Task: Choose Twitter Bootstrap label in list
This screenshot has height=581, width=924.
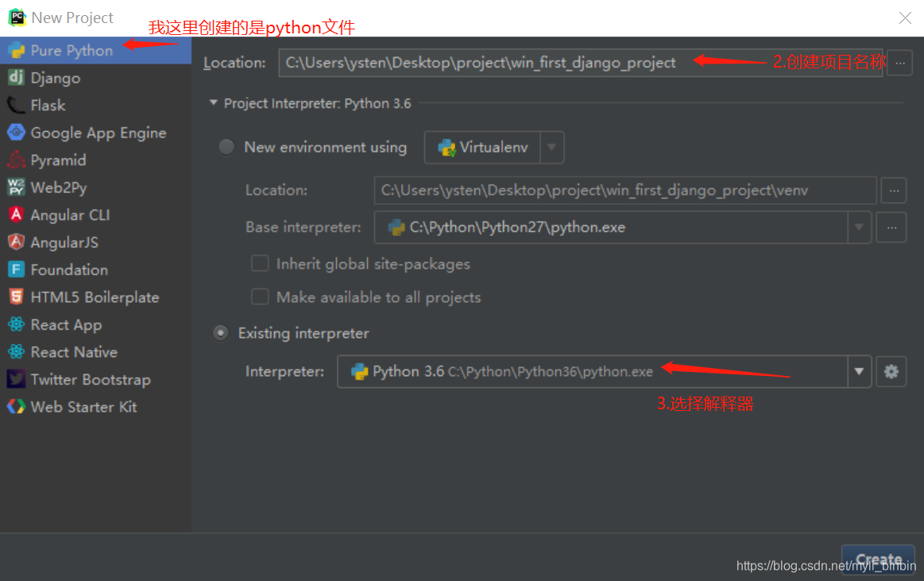Action: [90, 379]
